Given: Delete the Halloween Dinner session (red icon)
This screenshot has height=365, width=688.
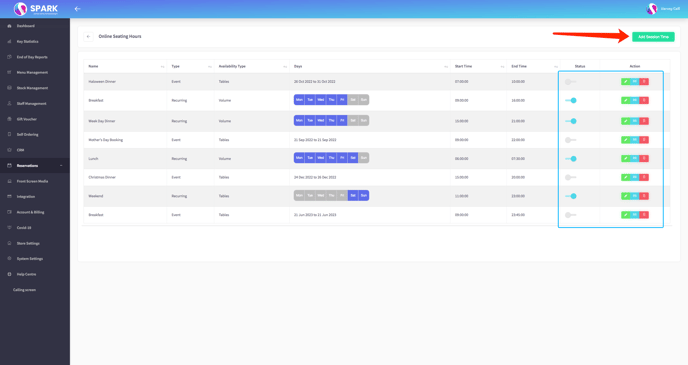Looking at the screenshot, I should click(644, 82).
